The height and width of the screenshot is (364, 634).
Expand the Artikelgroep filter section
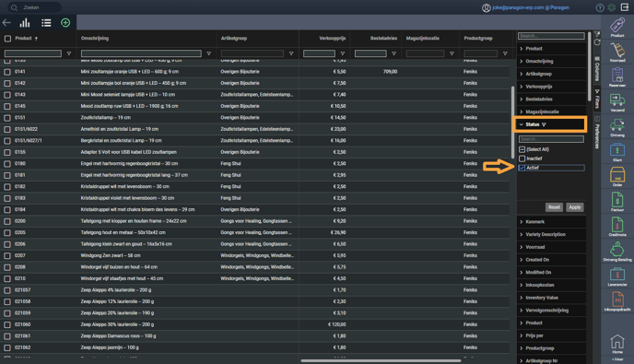tap(522, 74)
